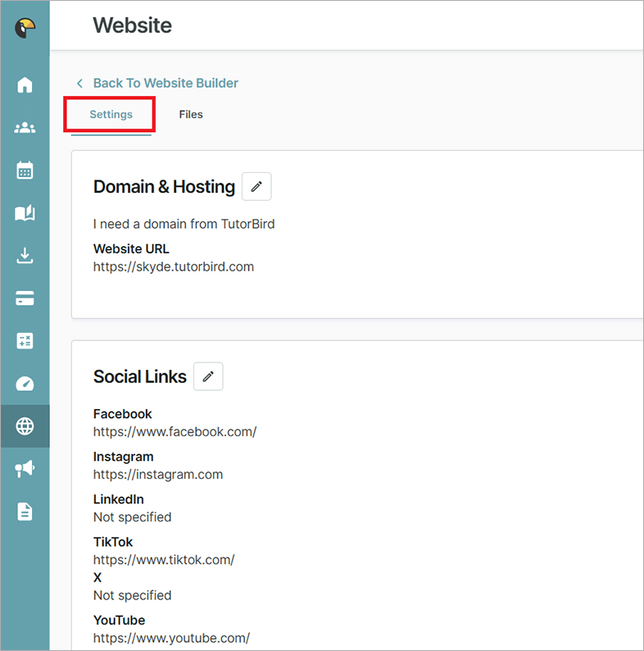644x651 pixels.
Task: Click the instagram.com URL text
Action: [157, 474]
